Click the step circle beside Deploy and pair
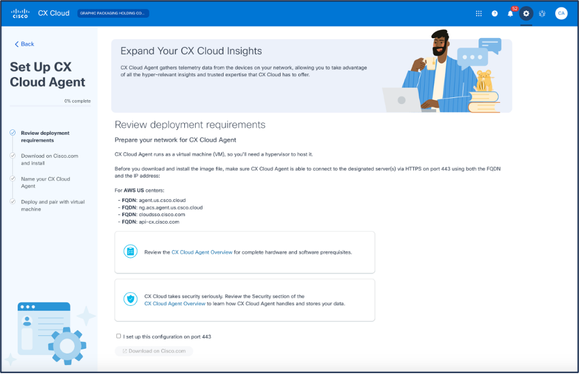Viewport: 579px width, 374px height. point(13,202)
